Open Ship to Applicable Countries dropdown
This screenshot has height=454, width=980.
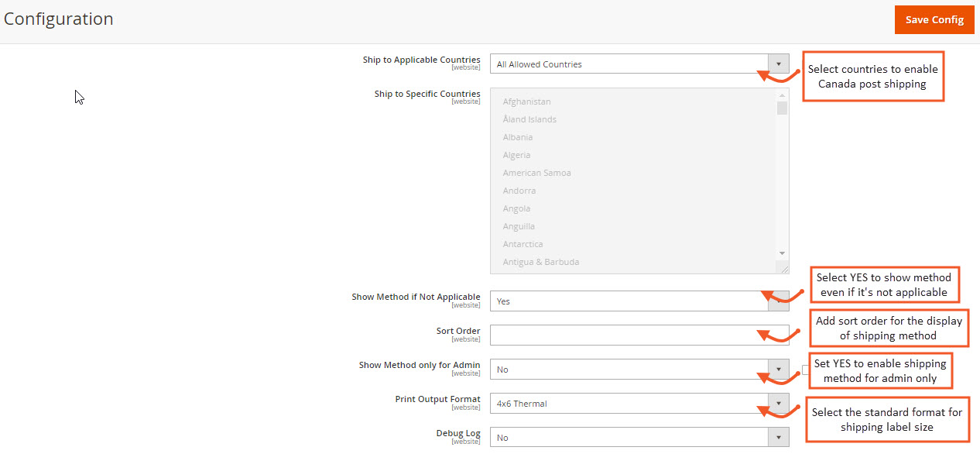point(639,64)
